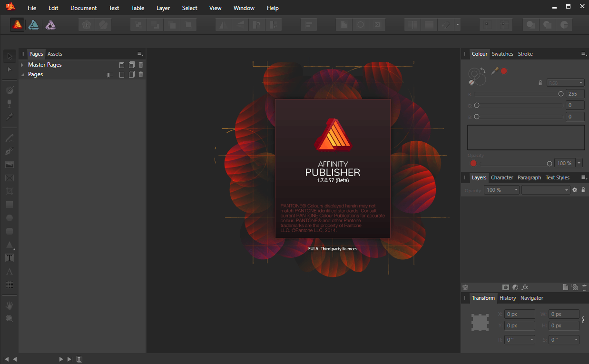Click the Go to First Page arrow

(x=6, y=359)
